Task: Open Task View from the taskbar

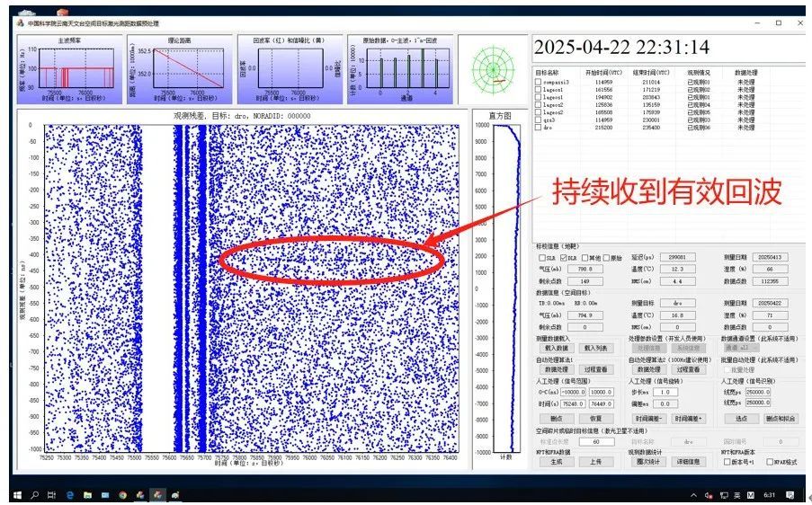Action: tap(51, 495)
